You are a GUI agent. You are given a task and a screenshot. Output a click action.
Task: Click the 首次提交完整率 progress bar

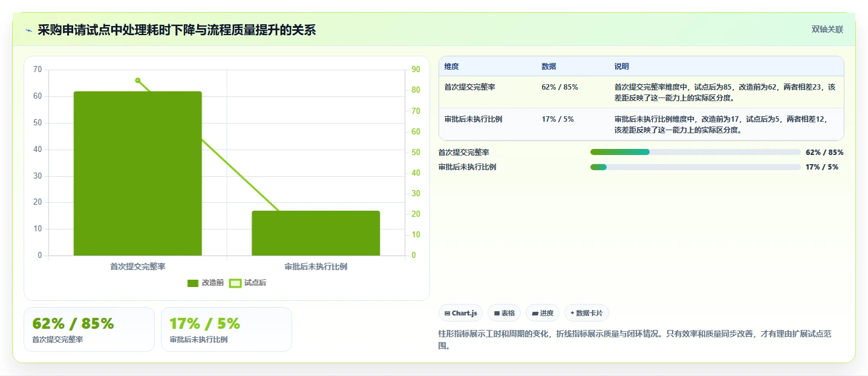(x=696, y=152)
